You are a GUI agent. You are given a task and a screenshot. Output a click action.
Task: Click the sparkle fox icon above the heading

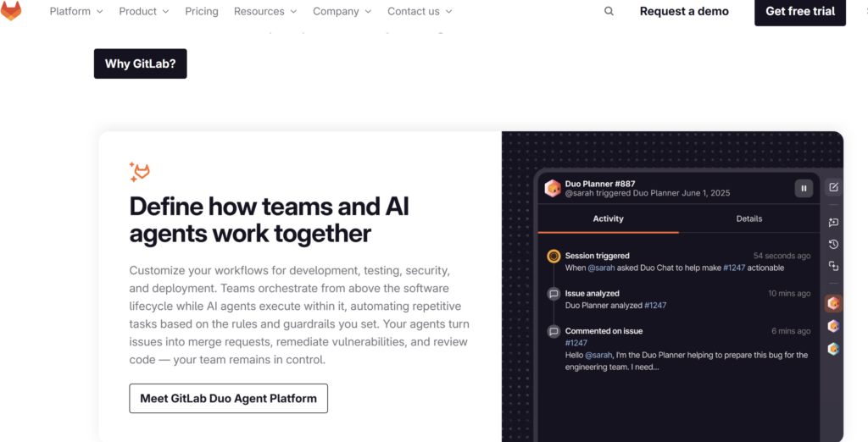coord(140,172)
